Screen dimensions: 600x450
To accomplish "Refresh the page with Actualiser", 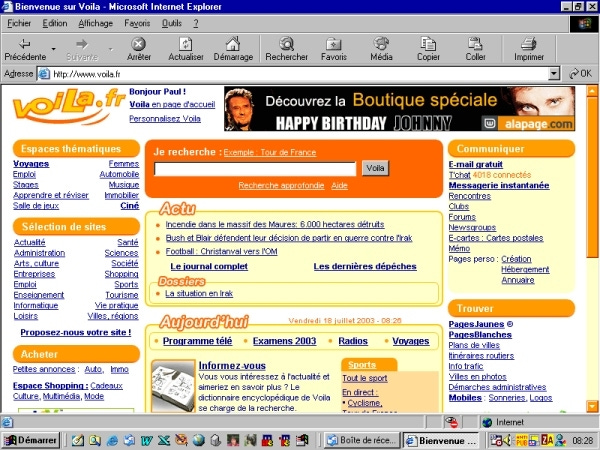I will pos(186,44).
